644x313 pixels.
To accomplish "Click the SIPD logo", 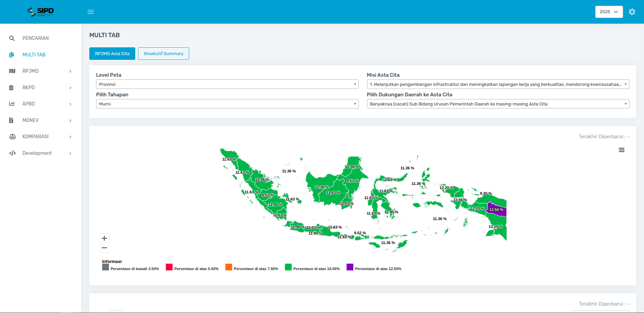I will [41, 12].
